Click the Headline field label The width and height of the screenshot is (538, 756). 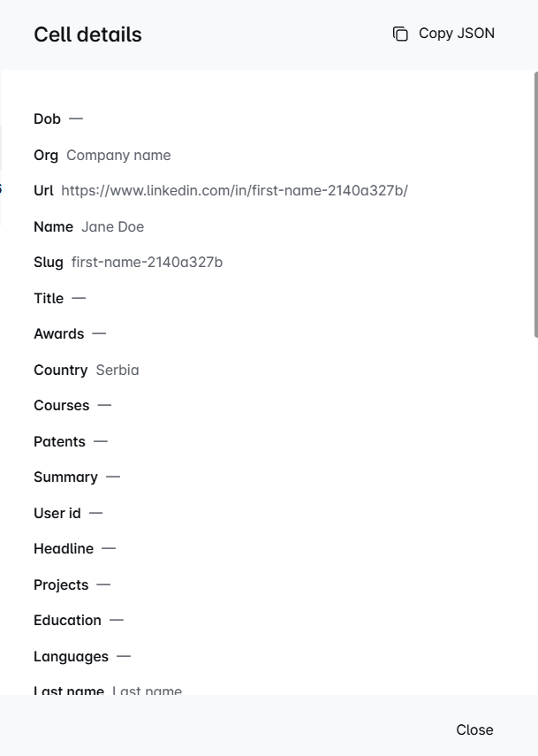pyautogui.click(x=64, y=549)
